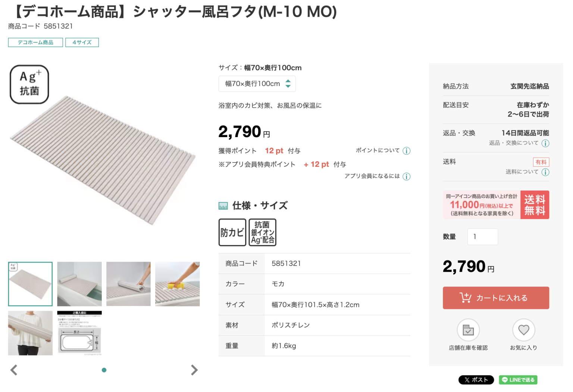Click the 抗菌銀イオンAg+配合 badge icon
The height and width of the screenshot is (392, 573).
pos(262,232)
